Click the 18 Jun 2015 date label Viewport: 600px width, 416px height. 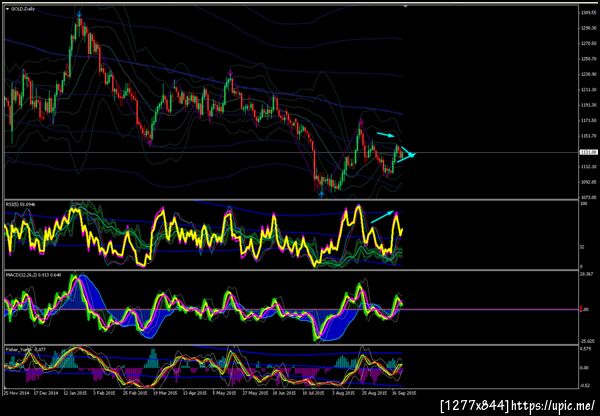[x=282, y=393]
